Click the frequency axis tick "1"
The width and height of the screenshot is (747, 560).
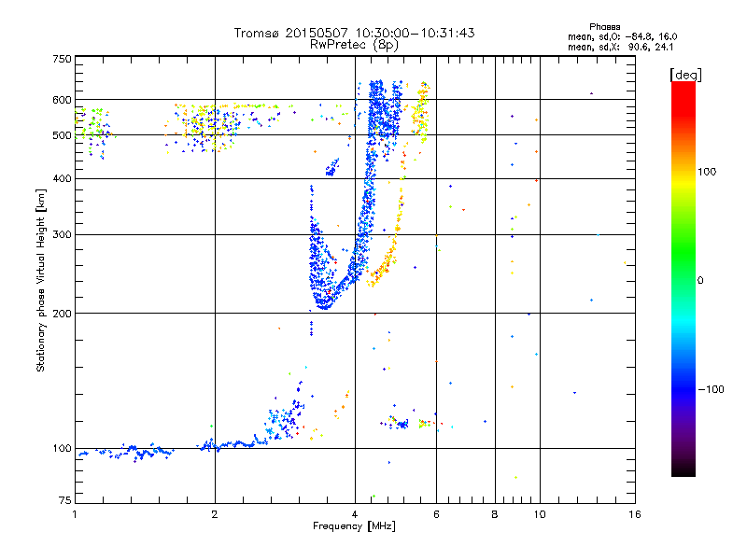click(75, 514)
